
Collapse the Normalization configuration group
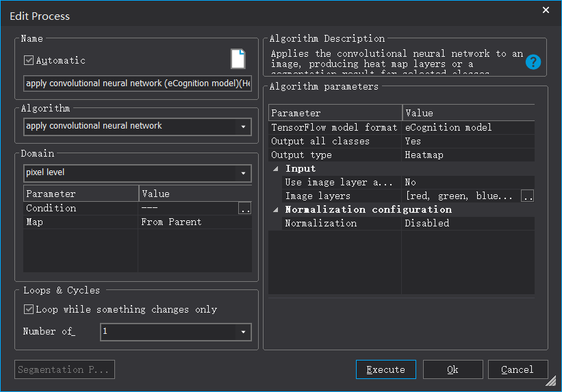pyautogui.click(x=276, y=210)
